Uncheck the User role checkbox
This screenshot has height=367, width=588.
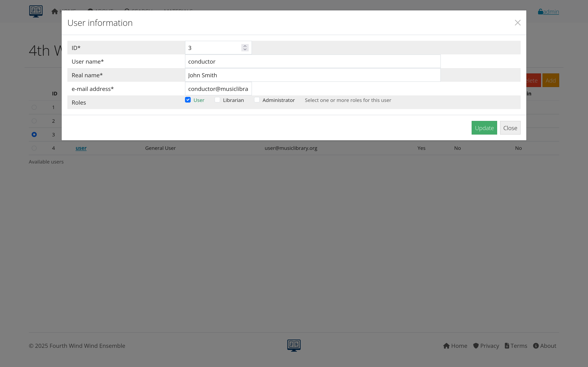click(x=187, y=100)
